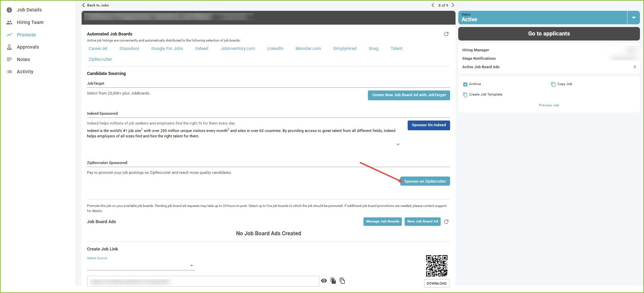644x293 pixels.
Task: Expand the Indeed Sponsored description
Action: (x=398, y=144)
